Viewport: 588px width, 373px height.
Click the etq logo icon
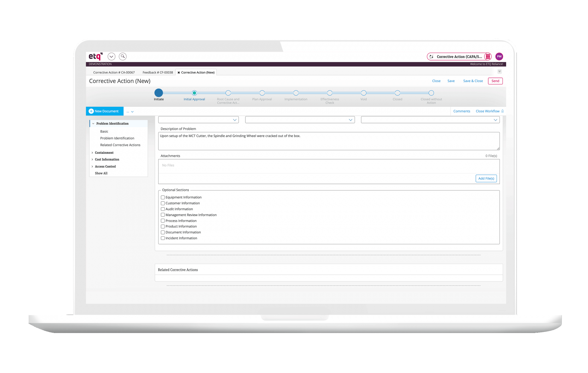(x=95, y=56)
